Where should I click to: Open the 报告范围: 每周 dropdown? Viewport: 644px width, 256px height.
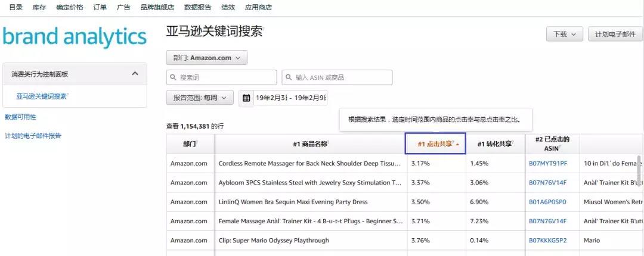click(x=199, y=98)
